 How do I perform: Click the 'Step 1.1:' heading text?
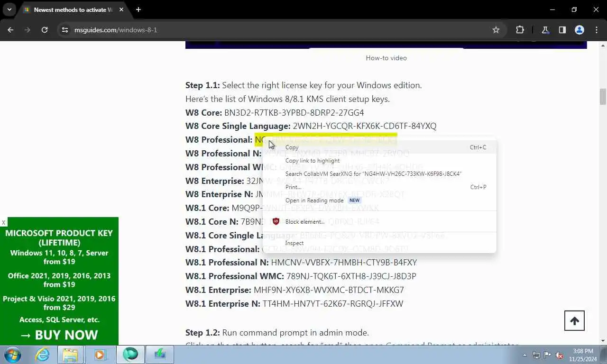point(202,85)
